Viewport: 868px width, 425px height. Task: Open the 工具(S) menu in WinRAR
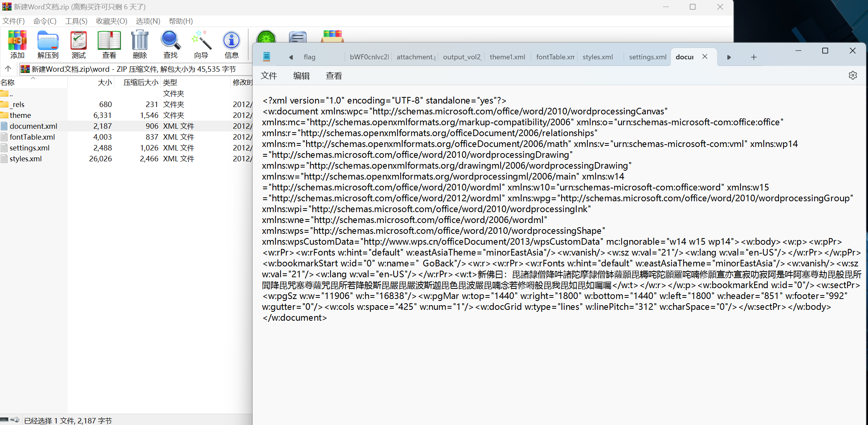point(76,21)
